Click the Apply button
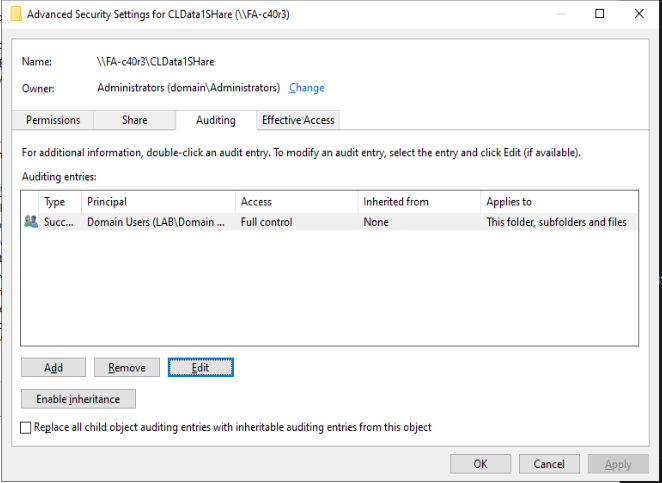 click(618, 464)
